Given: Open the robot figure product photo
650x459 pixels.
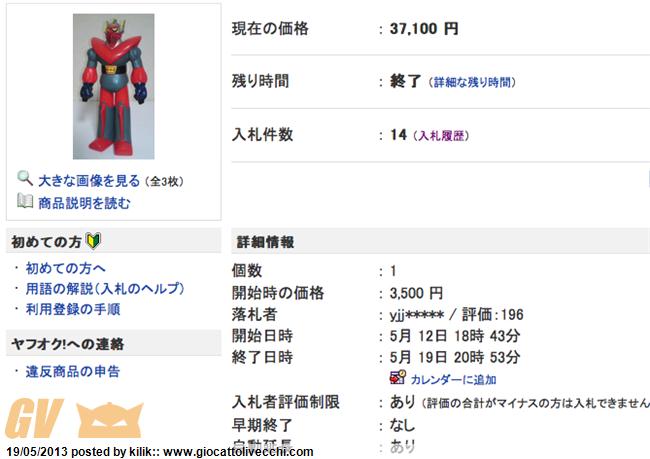Looking at the screenshot, I should (x=114, y=86).
